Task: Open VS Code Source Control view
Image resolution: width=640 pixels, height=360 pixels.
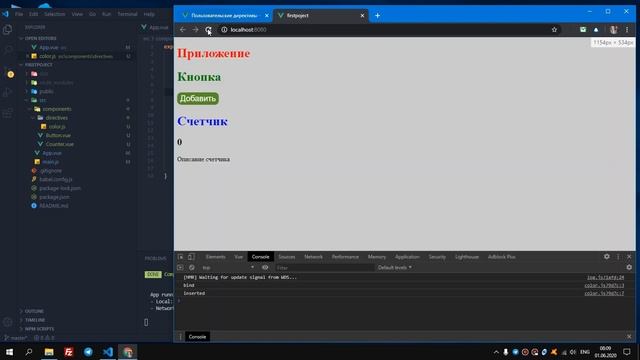Action: click(x=8, y=72)
